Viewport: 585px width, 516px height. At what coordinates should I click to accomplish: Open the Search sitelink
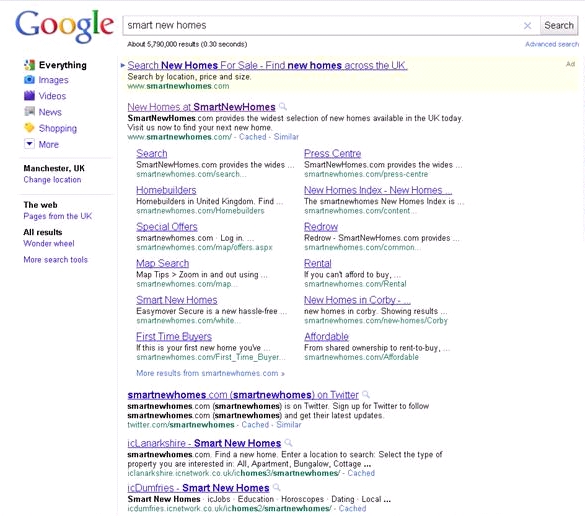[151, 153]
